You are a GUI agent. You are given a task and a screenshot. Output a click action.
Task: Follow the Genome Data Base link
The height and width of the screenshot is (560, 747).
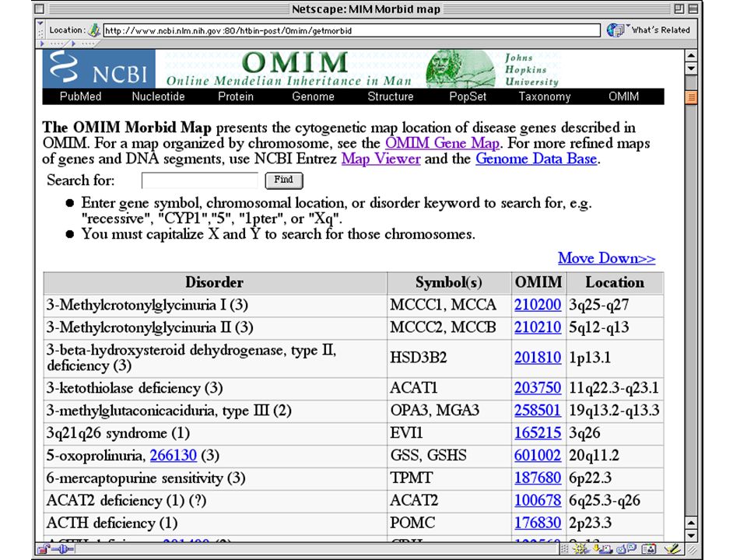click(x=536, y=159)
